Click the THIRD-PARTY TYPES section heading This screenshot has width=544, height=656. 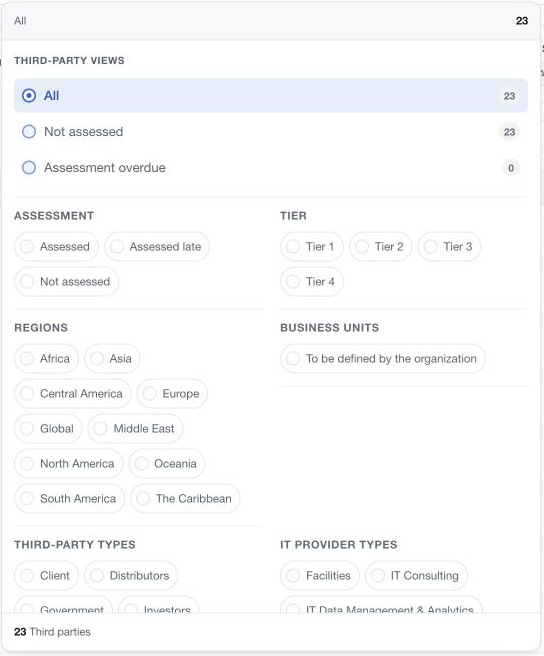(x=75, y=545)
